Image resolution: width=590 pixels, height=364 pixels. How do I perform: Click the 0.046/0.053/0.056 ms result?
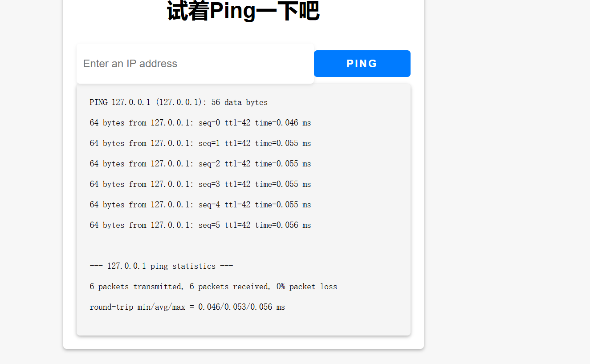pyautogui.click(x=241, y=307)
